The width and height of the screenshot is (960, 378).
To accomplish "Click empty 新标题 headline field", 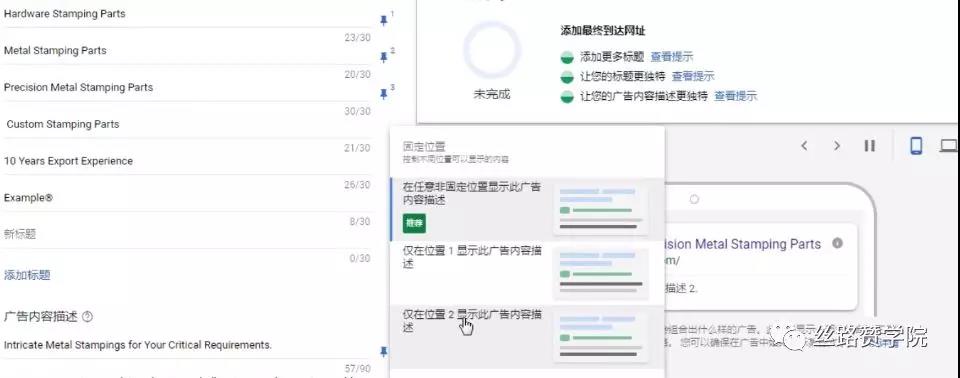I will [187, 235].
